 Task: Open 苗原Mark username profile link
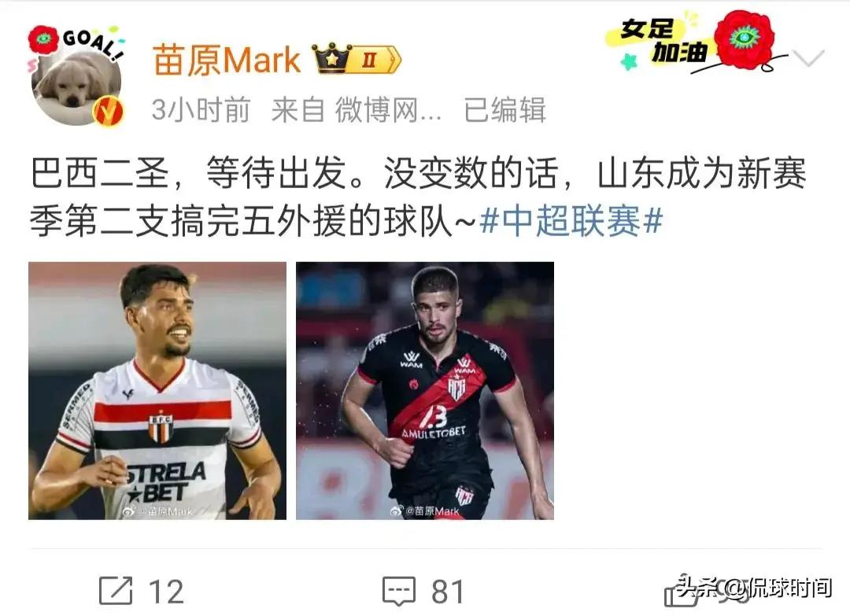(x=227, y=60)
